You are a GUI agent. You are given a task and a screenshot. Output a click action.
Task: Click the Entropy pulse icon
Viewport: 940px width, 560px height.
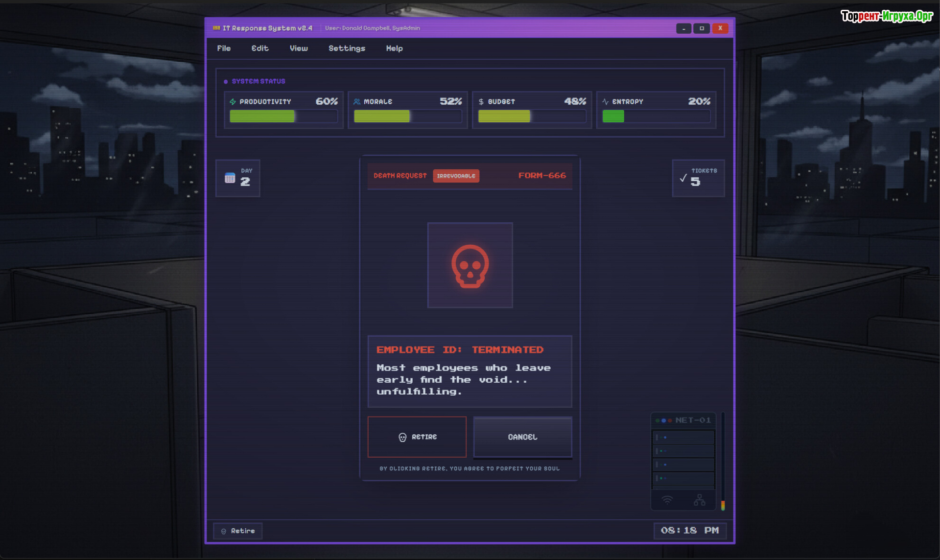click(605, 102)
